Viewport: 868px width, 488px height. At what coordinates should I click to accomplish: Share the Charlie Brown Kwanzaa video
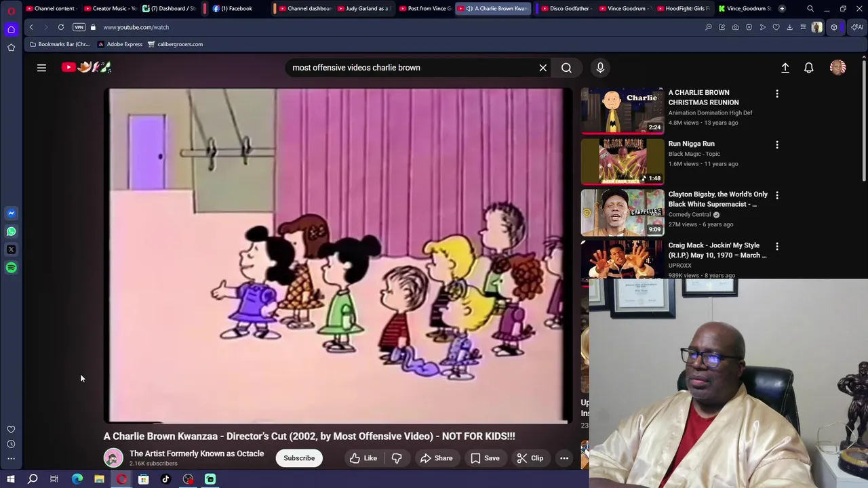pos(436,458)
